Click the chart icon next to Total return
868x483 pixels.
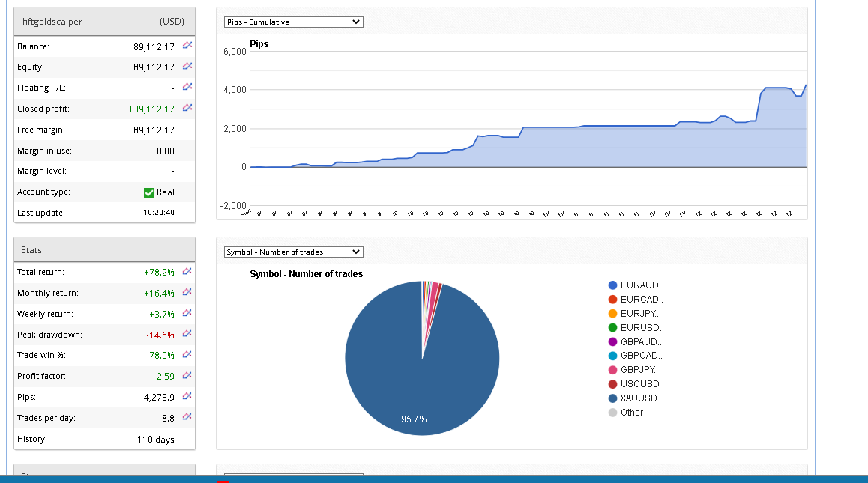[x=187, y=272]
